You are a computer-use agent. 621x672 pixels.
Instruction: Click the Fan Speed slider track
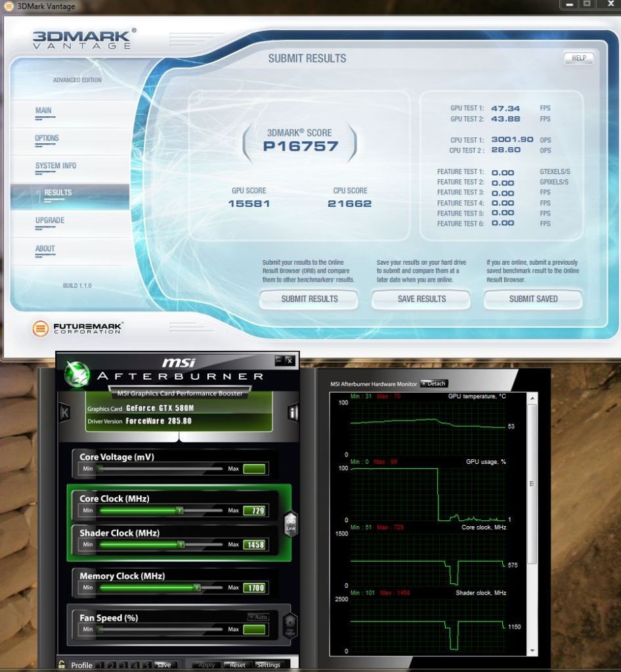(161, 629)
